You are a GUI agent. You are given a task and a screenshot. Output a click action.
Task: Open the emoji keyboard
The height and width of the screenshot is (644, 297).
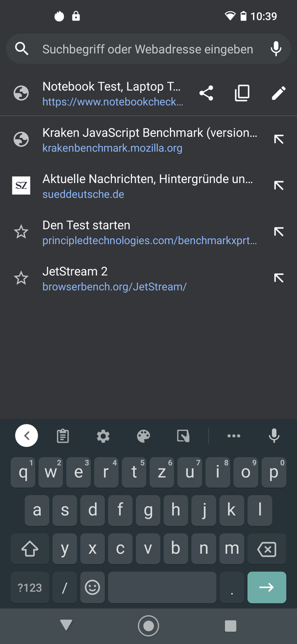click(92, 588)
